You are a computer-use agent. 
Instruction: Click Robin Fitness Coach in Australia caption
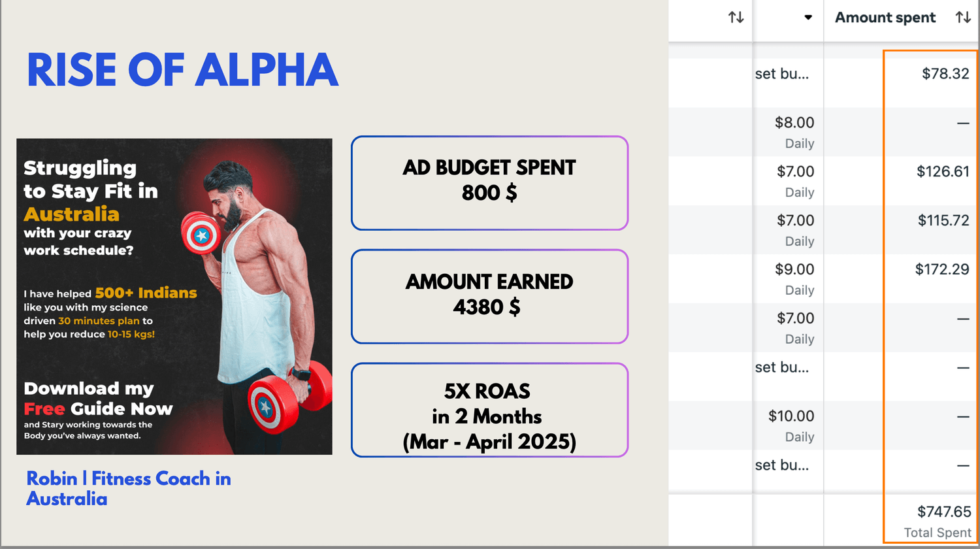[x=129, y=488]
